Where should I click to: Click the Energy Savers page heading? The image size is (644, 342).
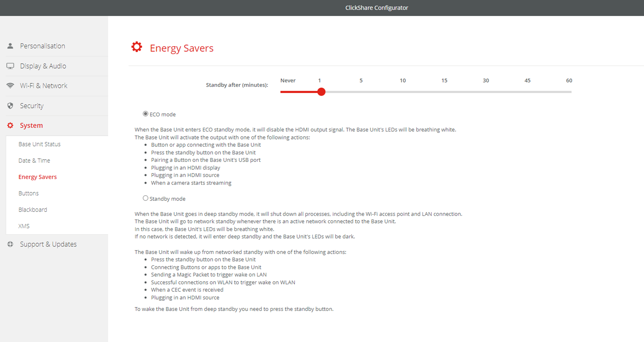[x=182, y=48]
